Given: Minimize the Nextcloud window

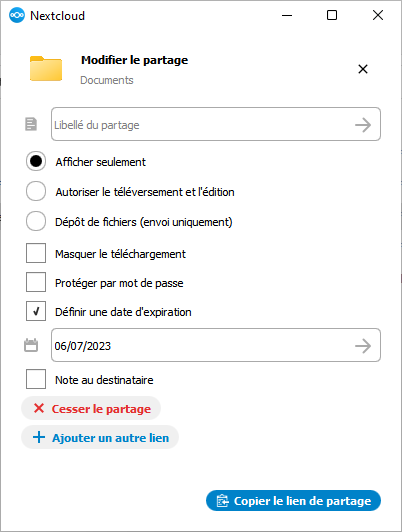Looking at the screenshot, I should click(x=287, y=15).
